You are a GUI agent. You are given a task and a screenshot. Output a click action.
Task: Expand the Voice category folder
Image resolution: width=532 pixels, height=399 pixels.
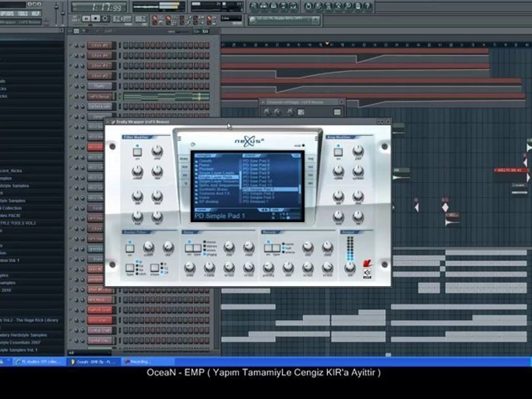point(202,197)
